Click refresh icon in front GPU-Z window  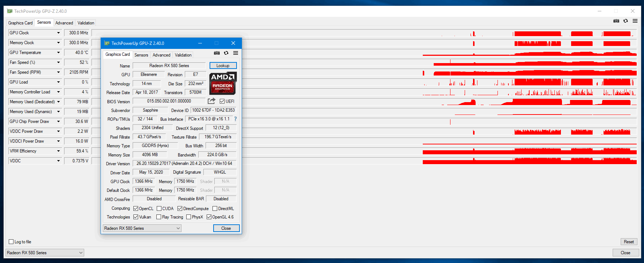pyautogui.click(x=226, y=53)
